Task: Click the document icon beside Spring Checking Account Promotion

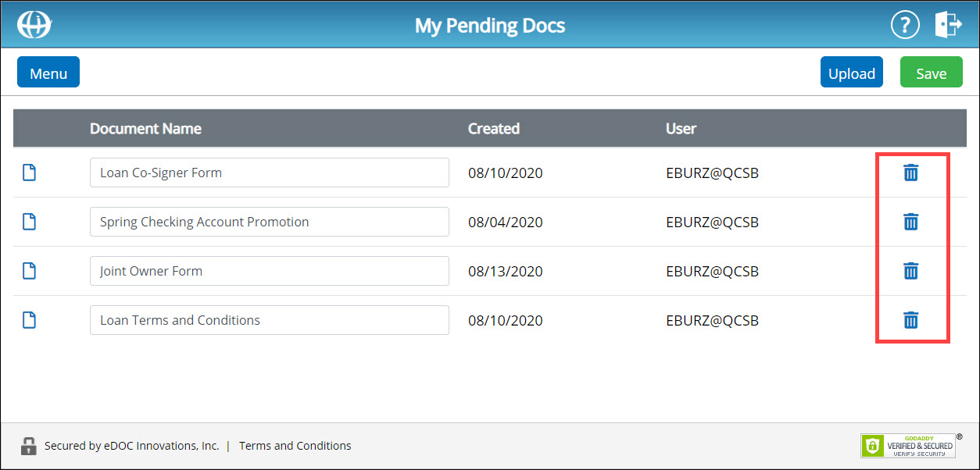Action: (29, 222)
